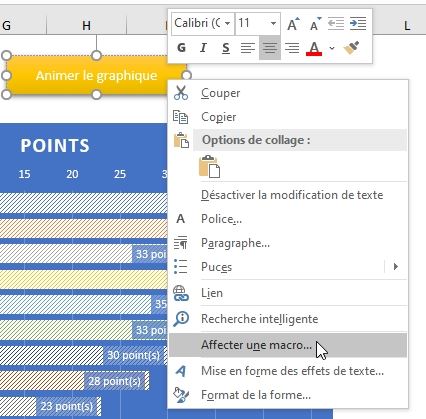Click the Paragraphe pilcrow icon
This screenshot has width=426, height=419.
[x=181, y=243]
